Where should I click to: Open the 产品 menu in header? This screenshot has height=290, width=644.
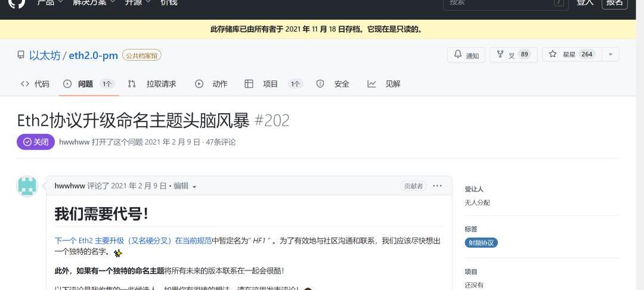tap(50, 2)
